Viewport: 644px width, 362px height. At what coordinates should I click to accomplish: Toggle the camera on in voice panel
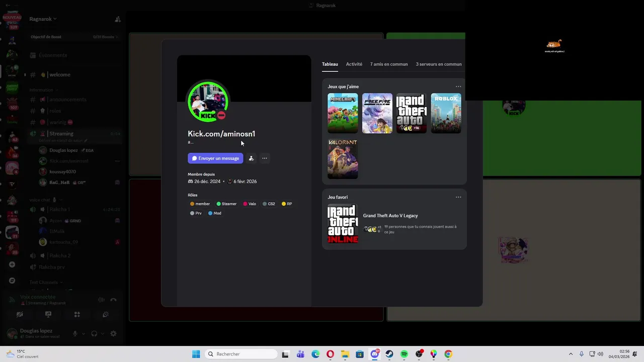pyautogui.click(x=20, y=314)
